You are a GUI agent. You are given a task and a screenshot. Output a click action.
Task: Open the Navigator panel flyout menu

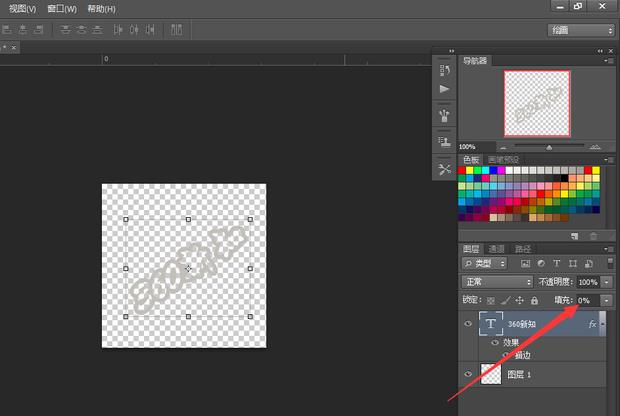click(x=609, y=61)
